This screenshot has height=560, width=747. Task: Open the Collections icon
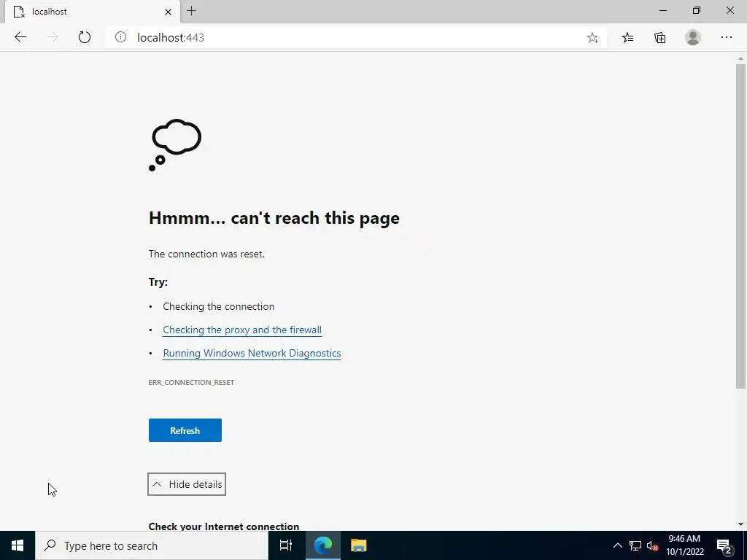[659, 37]
